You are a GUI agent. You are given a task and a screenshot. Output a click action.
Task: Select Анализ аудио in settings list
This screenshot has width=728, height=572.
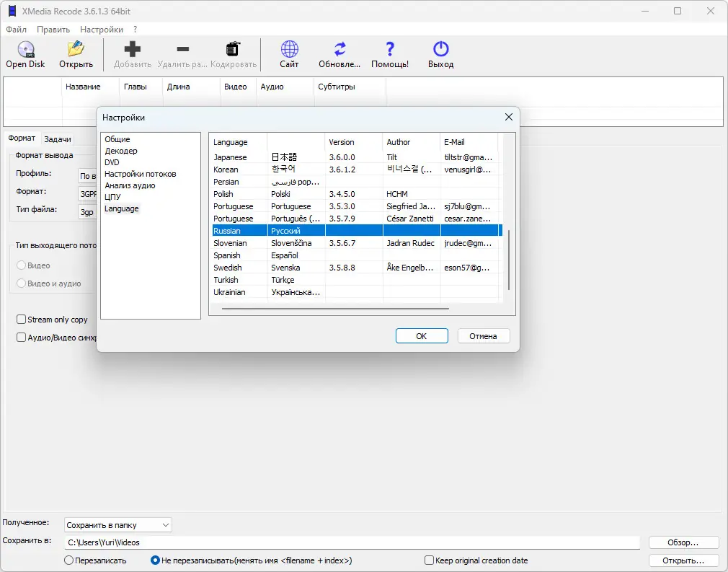(x=130, y=185)
